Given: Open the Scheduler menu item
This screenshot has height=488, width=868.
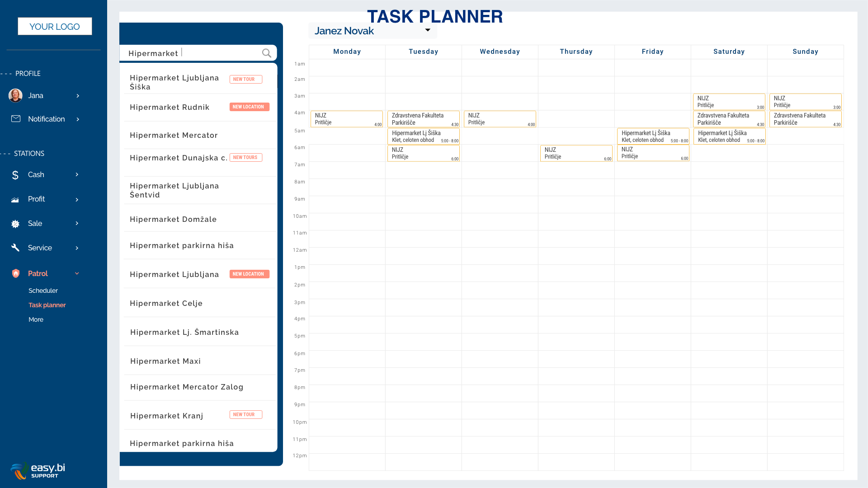Looking at the screenshot, I should 43,290.
